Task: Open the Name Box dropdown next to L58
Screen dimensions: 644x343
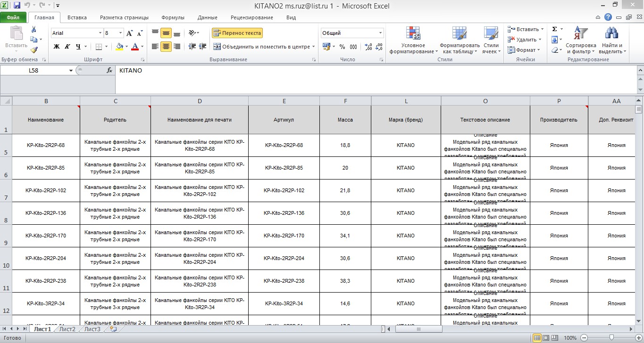Action: [x=71, y=70]
